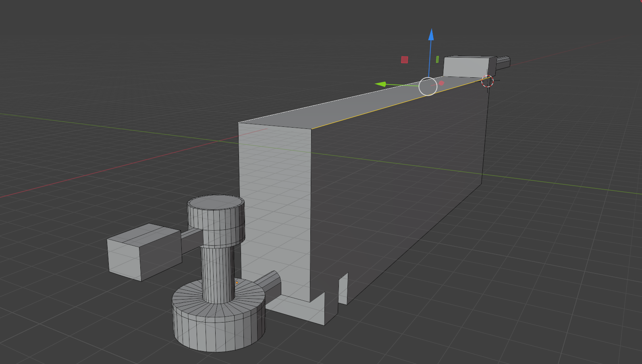The height and width of the screenshot is (364, 642).
Task: Click the red-white dashed 3D cursor
Action: 487,81
